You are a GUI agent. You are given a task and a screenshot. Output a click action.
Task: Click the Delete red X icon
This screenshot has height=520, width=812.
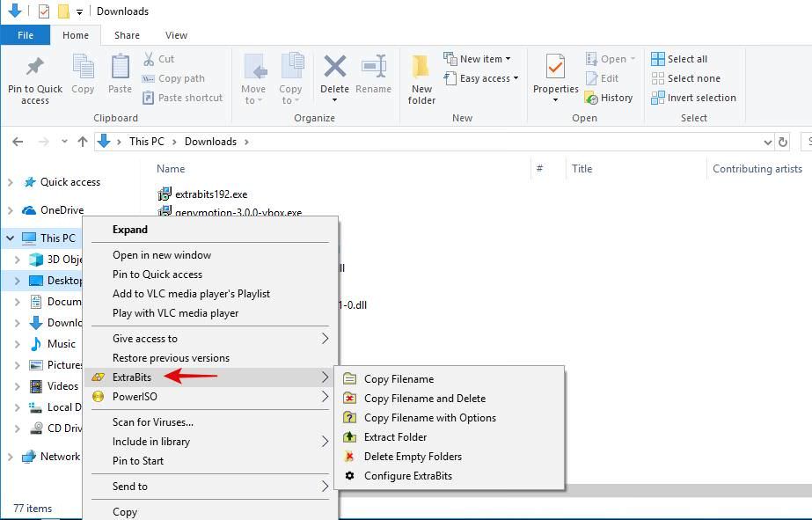(x=334, y=66)
